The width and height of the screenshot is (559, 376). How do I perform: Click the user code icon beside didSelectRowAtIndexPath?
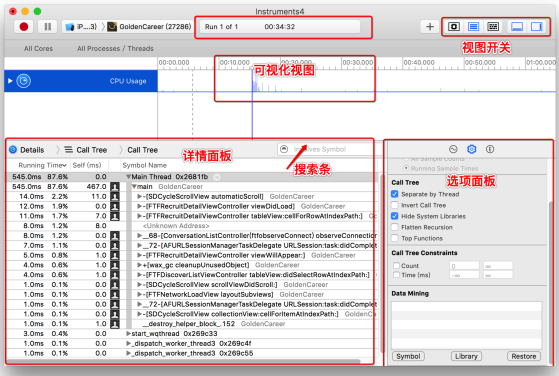click(x=115, y=275)
